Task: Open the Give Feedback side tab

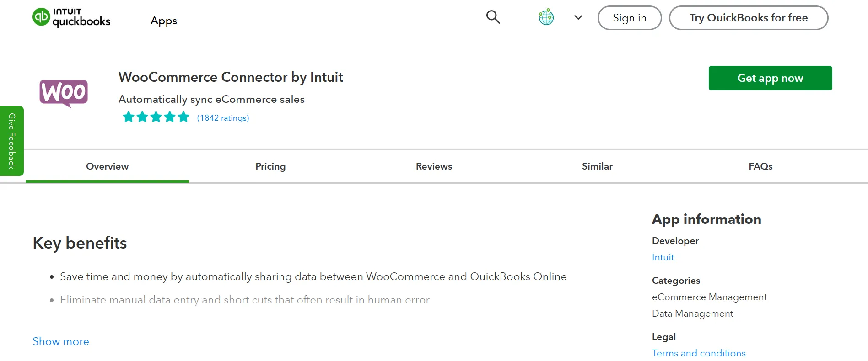Action: pyautogui.click(x=11, y=141)
